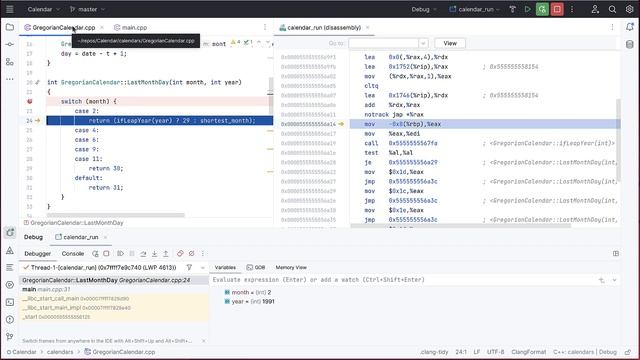The height and width of the screenshot is (360, 640).
Task: Click the disassembly vertical scrollbar
Action: click(618, 140)
